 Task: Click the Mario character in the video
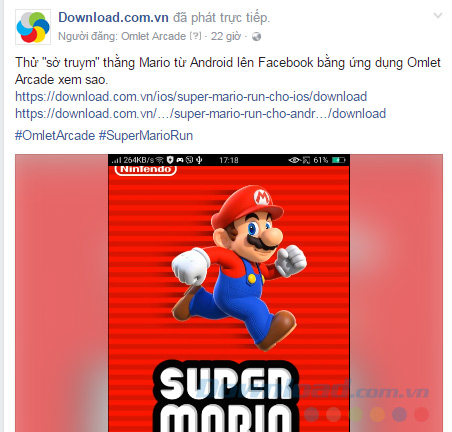(x=239, y=267)
